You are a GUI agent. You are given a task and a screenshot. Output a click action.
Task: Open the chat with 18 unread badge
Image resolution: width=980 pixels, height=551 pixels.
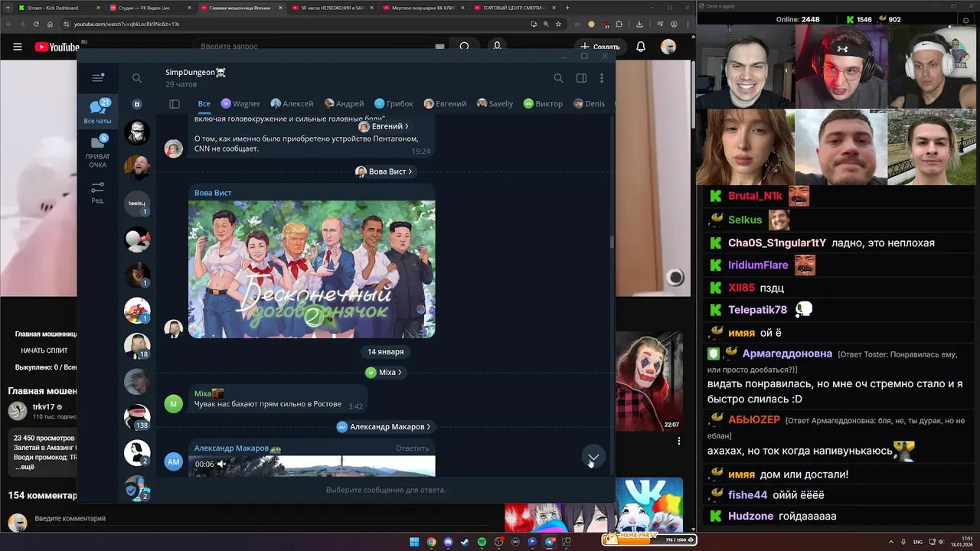click(137, 346)
